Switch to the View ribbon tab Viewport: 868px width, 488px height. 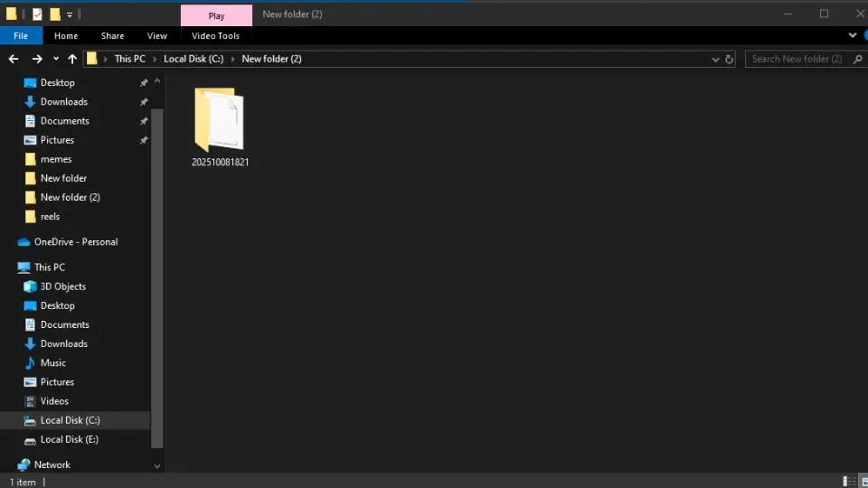point(157,36)
